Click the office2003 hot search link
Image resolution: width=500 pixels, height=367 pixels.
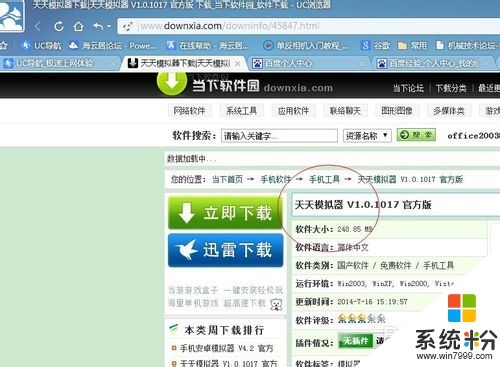coord(473,136)
